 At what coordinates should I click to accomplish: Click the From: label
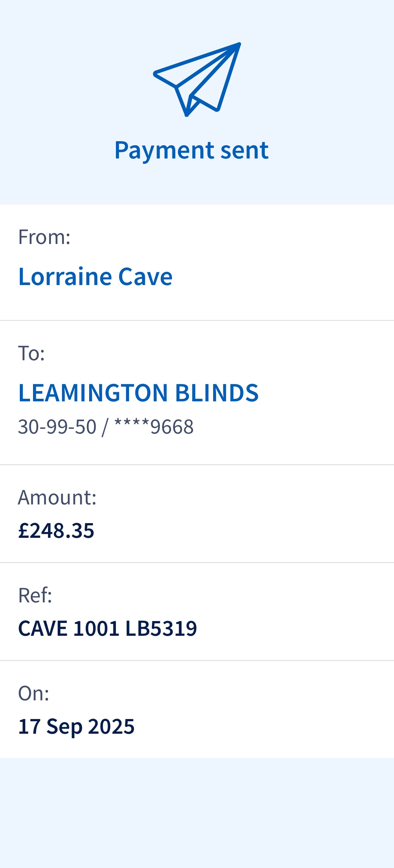coord(44,237)
